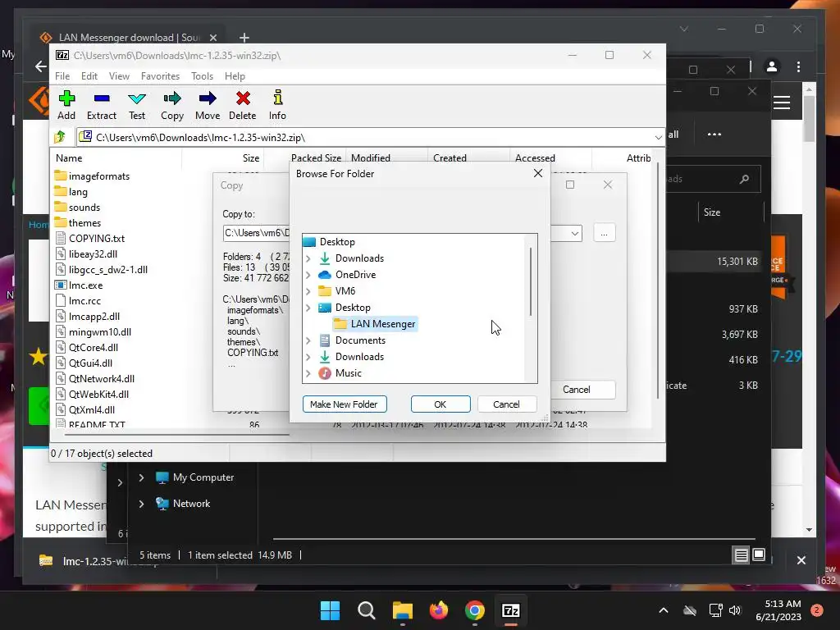Open the browser three-dot menu

[x=799, y=66]
